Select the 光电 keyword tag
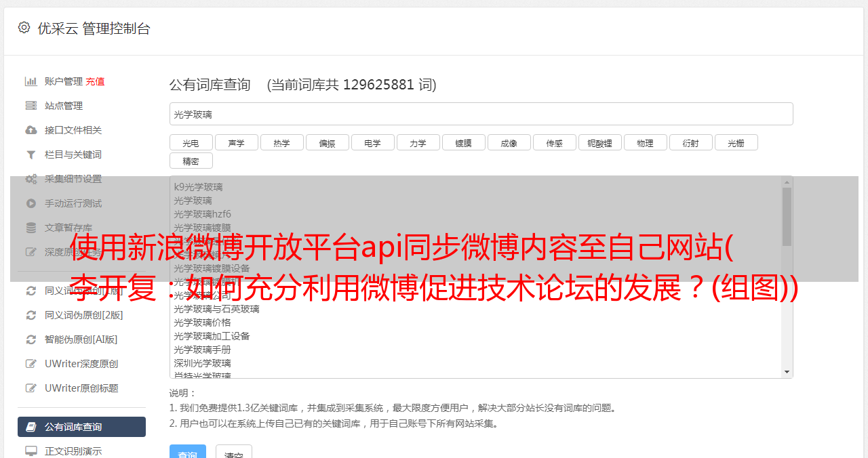This screenshot has height=458, width=868. (191, 142)
